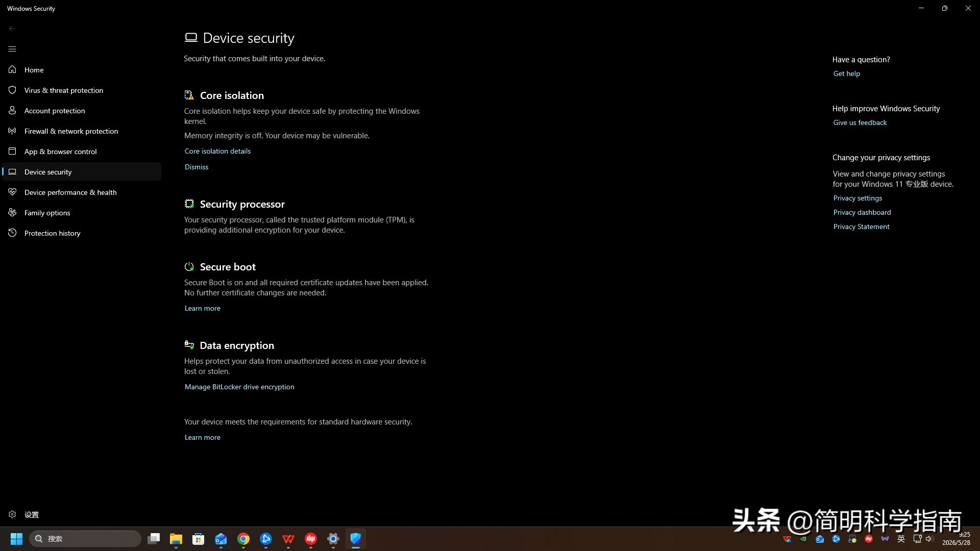The height and width of the screenshot is (551, 980).
Task: Open the red audio app in taskbar
Action: click(311, 539)
